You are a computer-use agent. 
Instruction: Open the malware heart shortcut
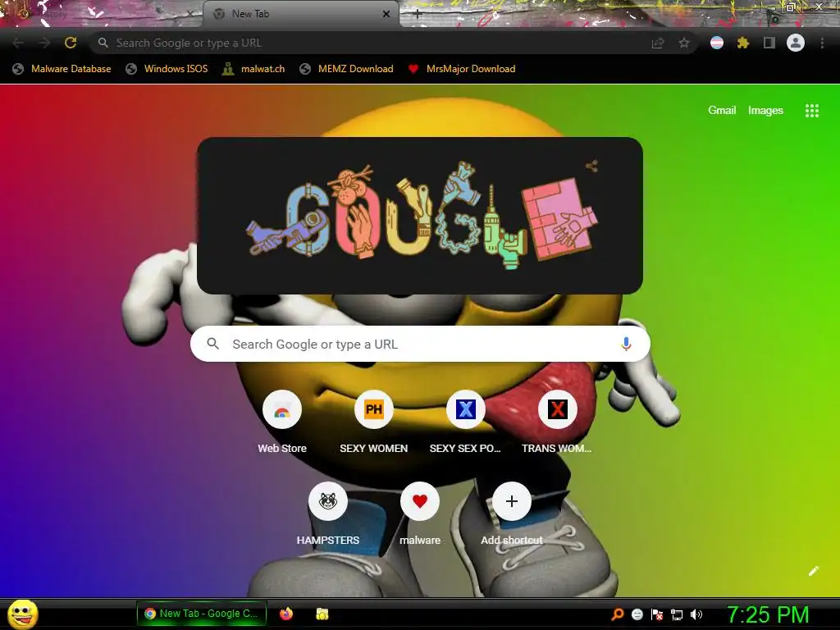(x=420, y=501)
